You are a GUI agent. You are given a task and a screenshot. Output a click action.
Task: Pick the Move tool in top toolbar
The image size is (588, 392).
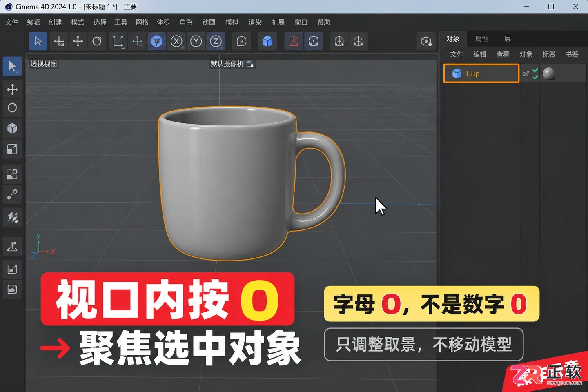pyautogui.click(x=78, y=41)
